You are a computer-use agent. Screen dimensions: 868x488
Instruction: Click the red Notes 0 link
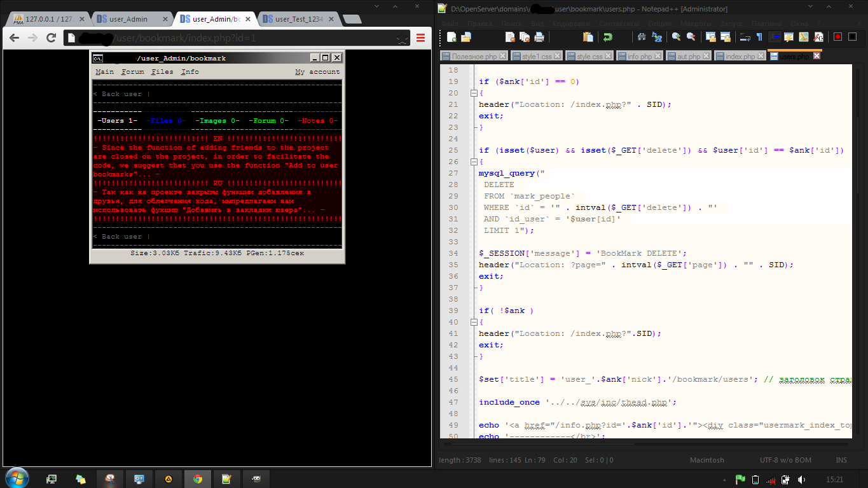[x=317, y=120]
